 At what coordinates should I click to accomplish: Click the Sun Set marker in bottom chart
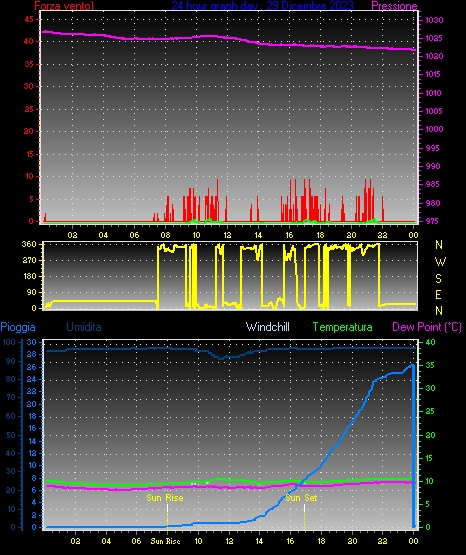tap(301, 498)
